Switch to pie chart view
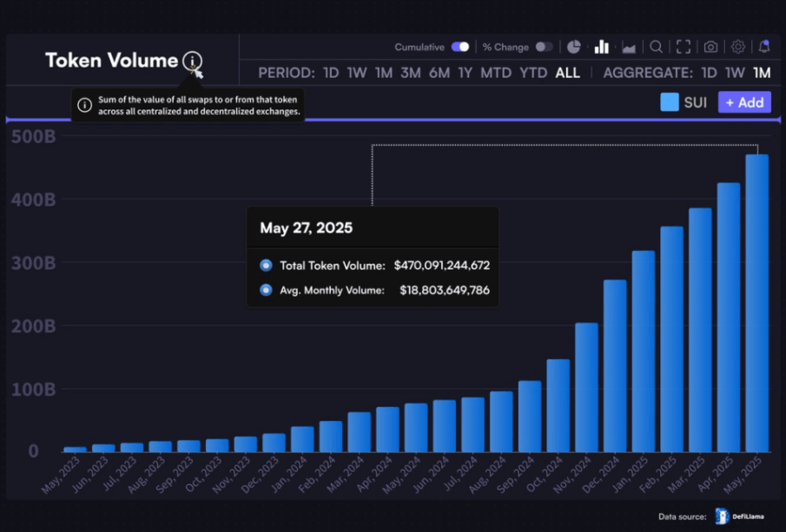The height and width of the screenshot is (532, 786). (574, 47)
